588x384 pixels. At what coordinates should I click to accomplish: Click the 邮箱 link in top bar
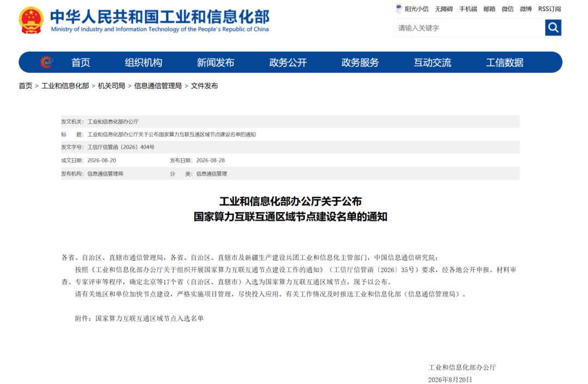[489, 9]
